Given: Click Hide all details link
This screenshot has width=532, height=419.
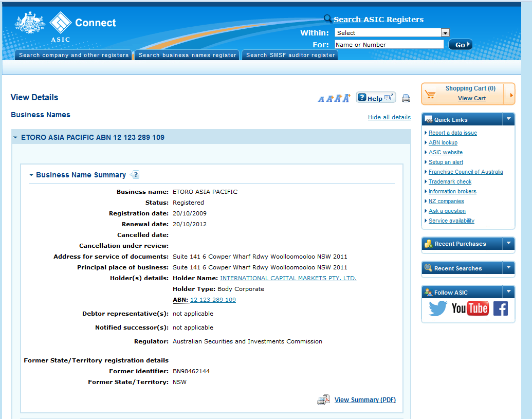Looking at the screenshot, I should [x=389, y=117].
